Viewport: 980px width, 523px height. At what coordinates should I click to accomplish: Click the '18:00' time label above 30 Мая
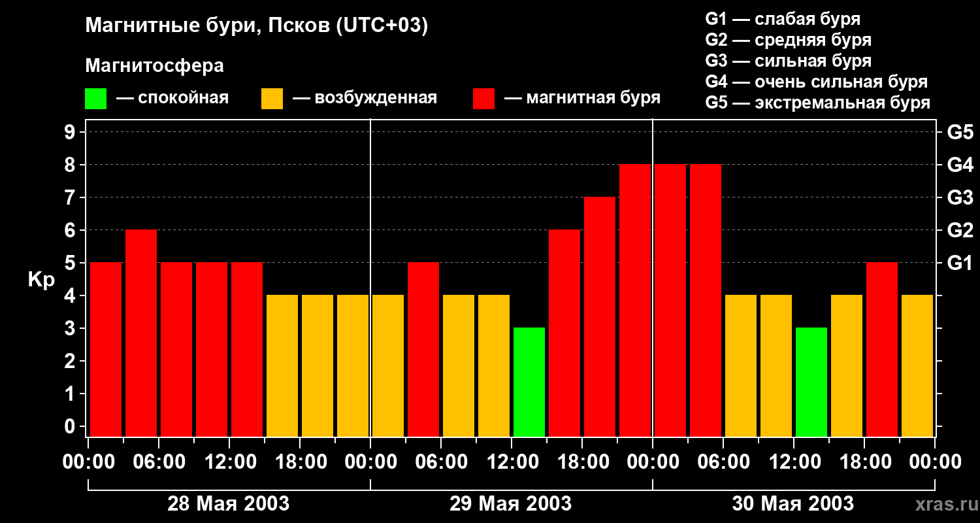(x=864, y=462)
